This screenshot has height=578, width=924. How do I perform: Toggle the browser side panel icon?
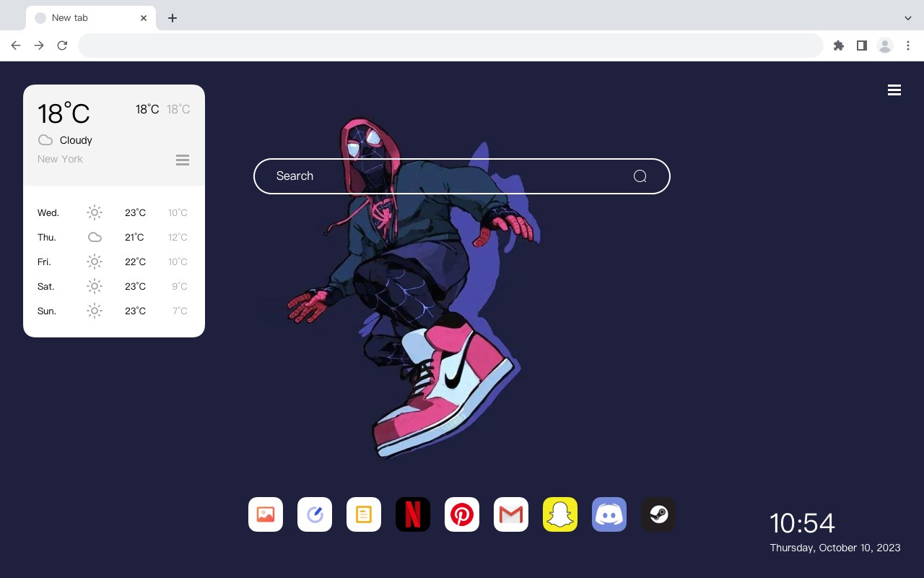point(862,46)
